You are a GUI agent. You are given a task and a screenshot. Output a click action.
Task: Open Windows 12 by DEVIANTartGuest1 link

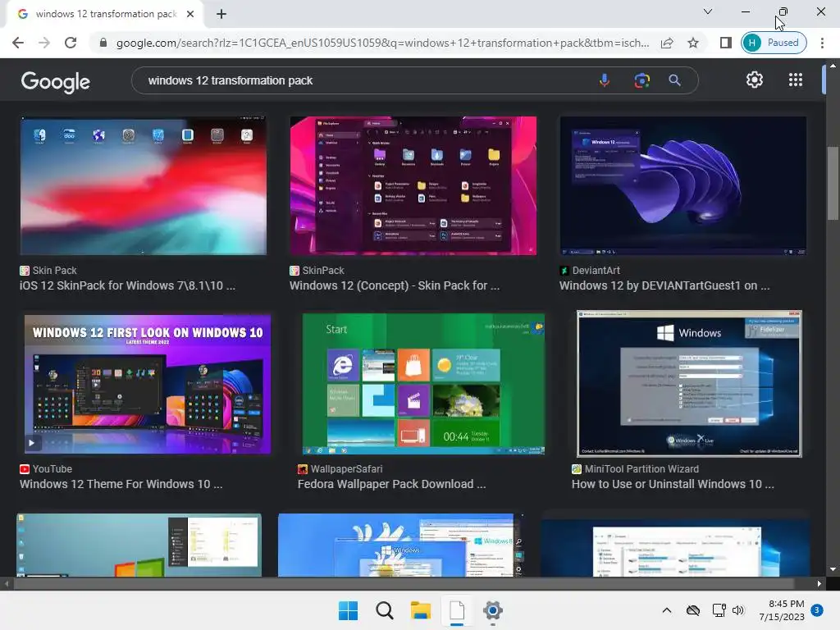pos(664,285)
